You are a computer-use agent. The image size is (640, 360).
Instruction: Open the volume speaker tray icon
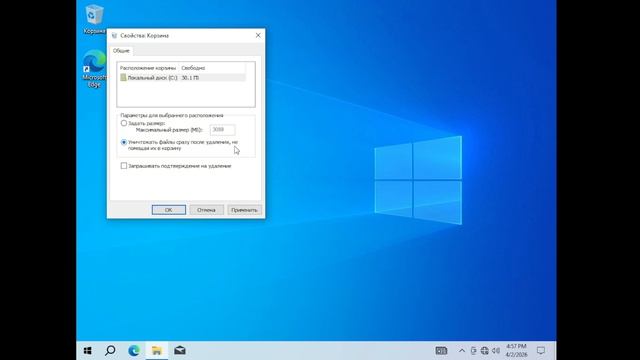[496, 351]
